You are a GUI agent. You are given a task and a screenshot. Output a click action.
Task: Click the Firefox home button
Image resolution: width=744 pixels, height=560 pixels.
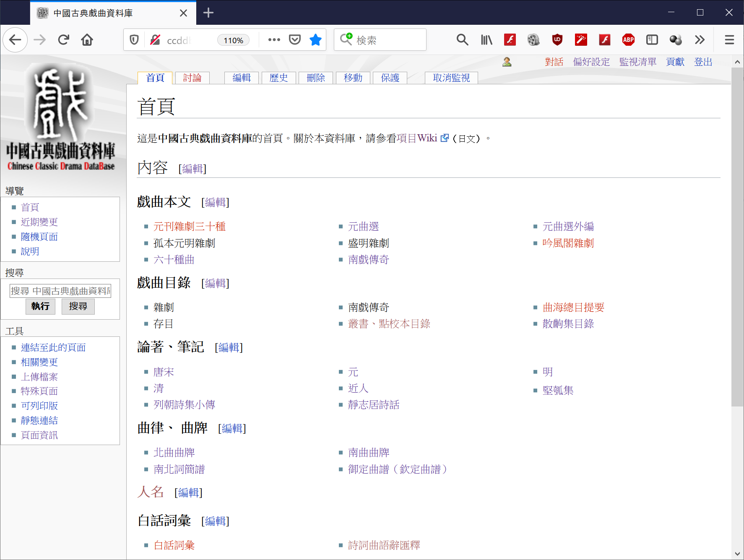(87, 40)
